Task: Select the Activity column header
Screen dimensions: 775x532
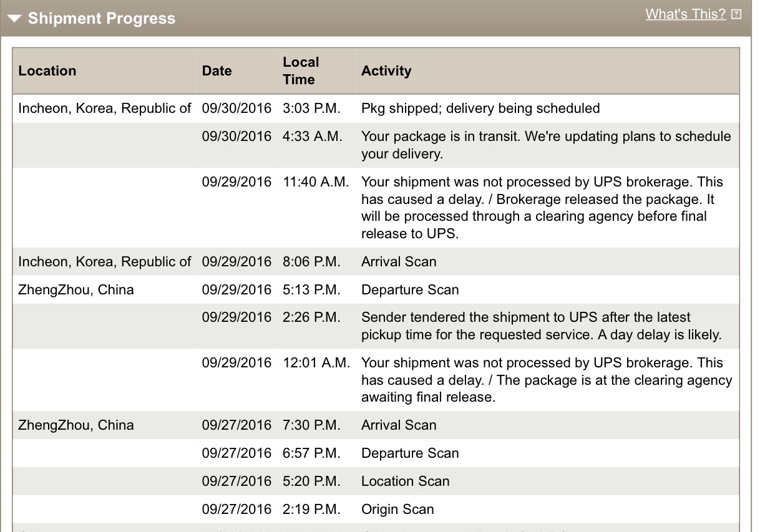Action: click(386, 70)
